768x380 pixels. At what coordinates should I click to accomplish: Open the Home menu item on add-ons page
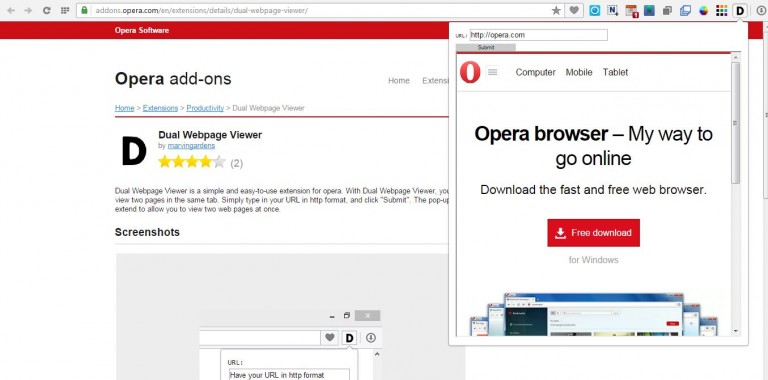[399, 81]
